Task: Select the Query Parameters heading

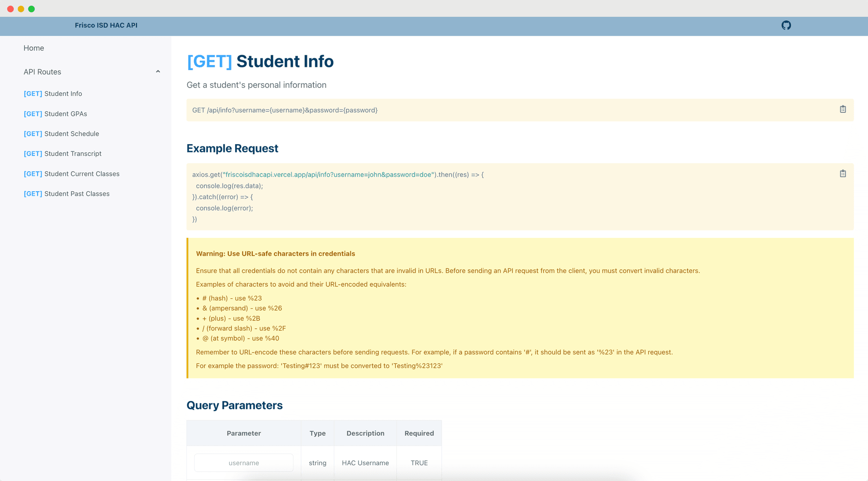Action: [235, 405]
